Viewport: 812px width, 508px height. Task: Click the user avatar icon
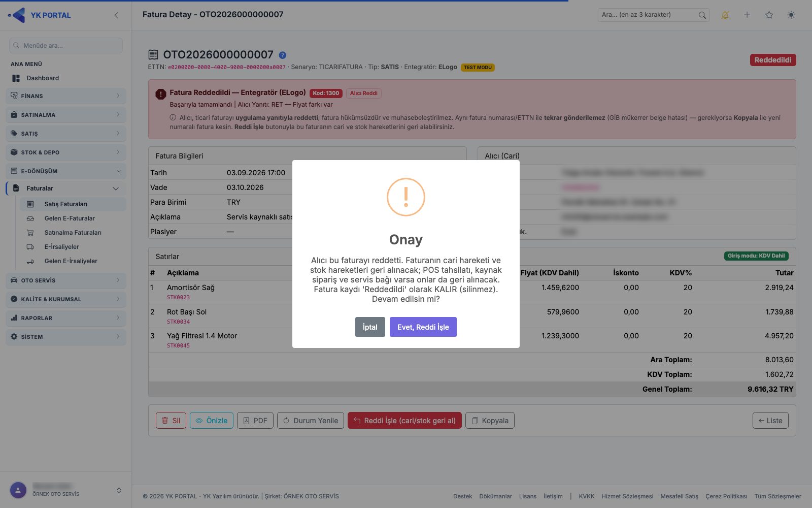[x=18, y=490]
